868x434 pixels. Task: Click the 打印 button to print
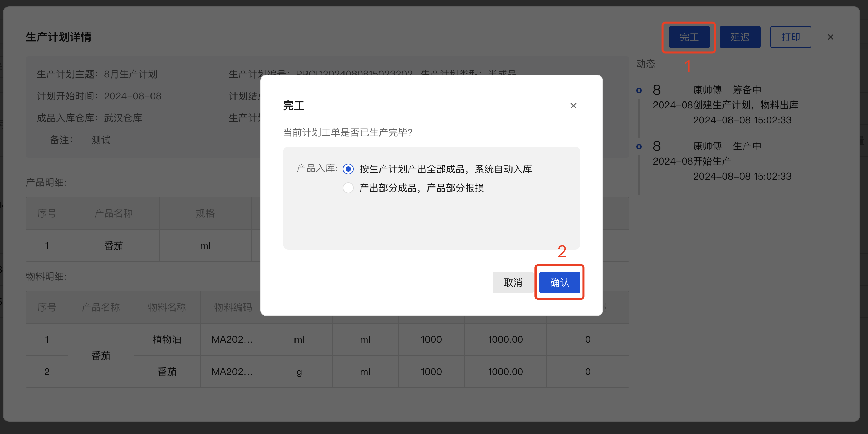[790, 37]
